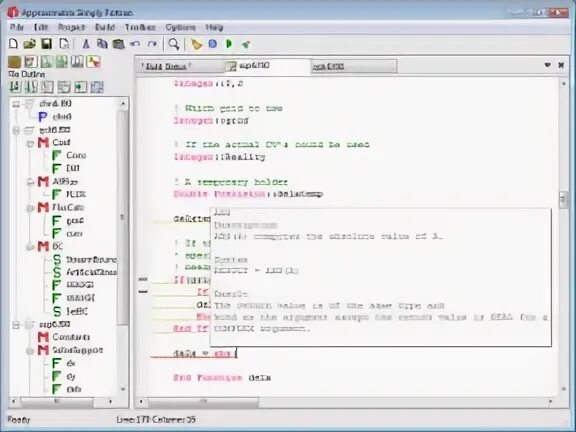Click the red M icon beside Constants

tap(43, 337)
